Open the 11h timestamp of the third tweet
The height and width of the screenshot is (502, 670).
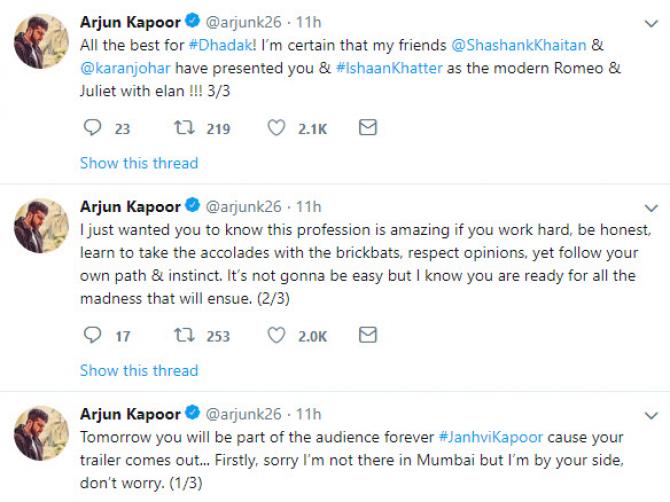(309, 414)
